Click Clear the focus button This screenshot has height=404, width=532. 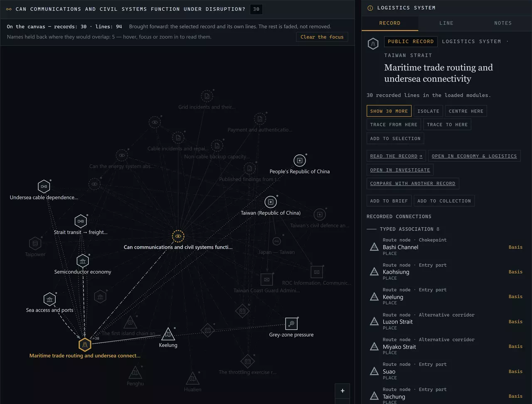(x=322, y=37)
